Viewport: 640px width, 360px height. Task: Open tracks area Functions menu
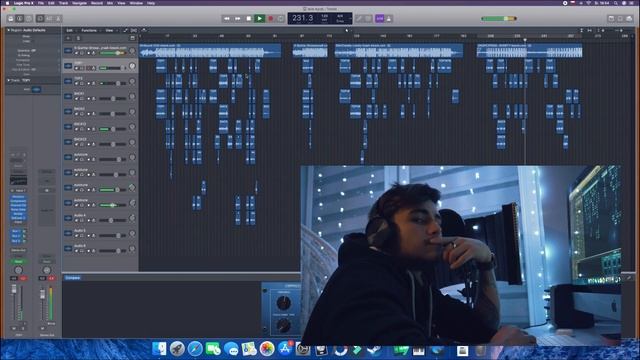pos(89,31)
